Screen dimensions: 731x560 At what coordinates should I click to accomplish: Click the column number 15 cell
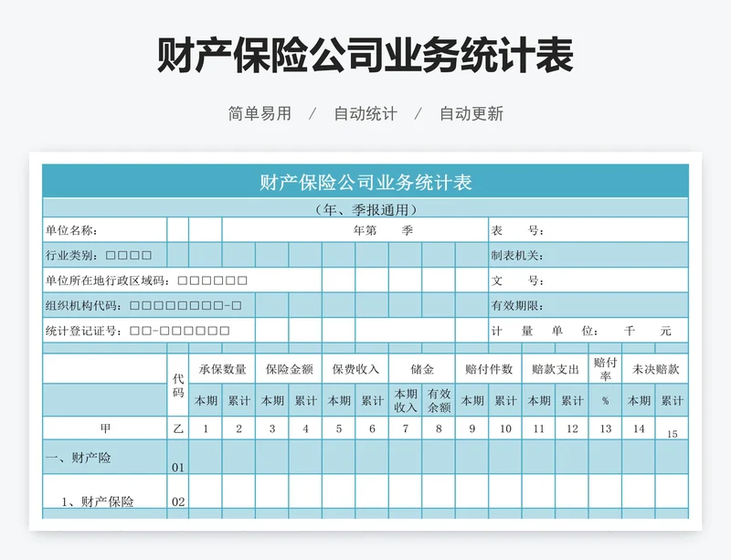(x=672, y=428)
